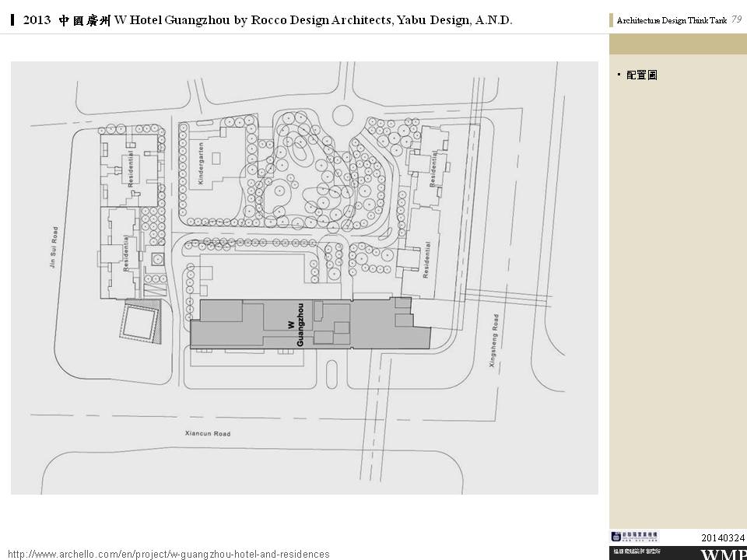
Task: Click the company logo above the black footer
Action: click(x=633, y=536)
